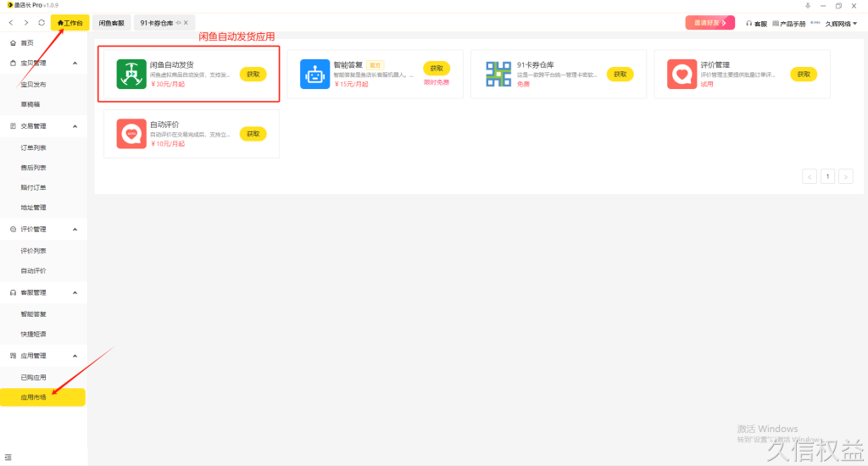Open the 闲鱼自动发货 green app icon
This screenshot has width=868, height=466.
[x=131, y=75]
